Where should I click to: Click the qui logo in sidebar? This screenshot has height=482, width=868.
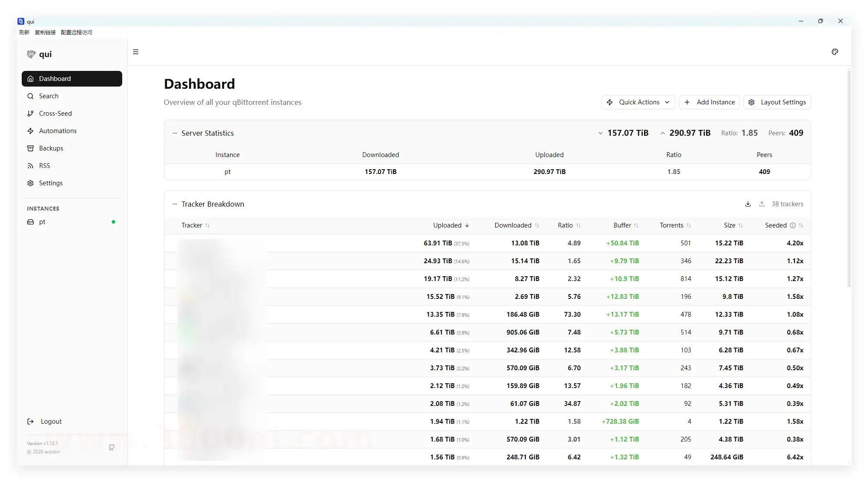click(x=31, y=54)
